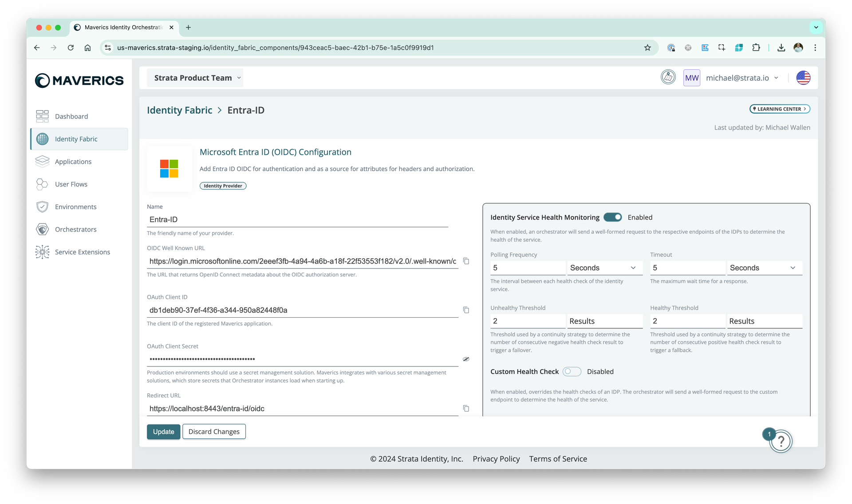This screenshot has width=852, height=504.
Task: Open browser extensions puzzle icon
Action: [x=756, y=47]
